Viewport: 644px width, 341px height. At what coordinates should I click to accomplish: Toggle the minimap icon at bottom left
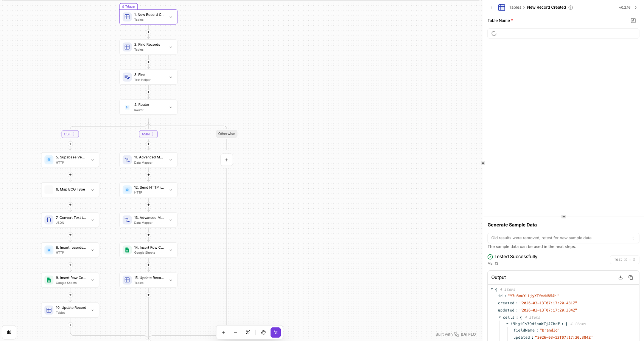point(9,332)
